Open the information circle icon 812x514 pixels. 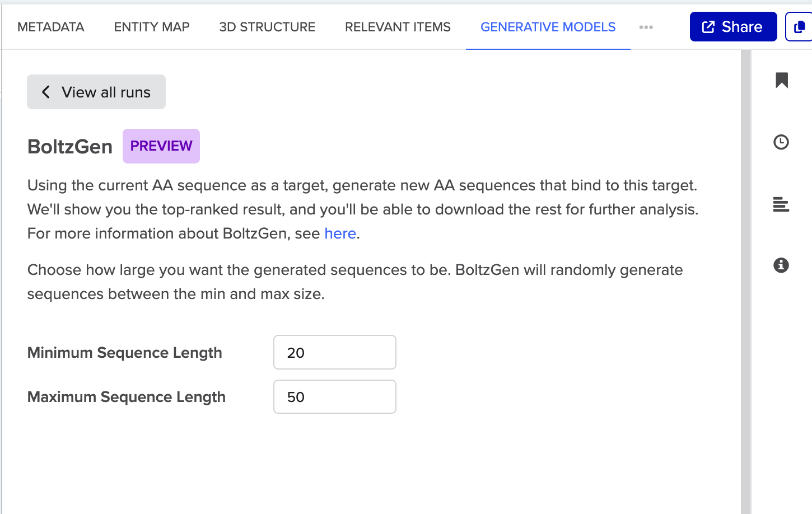click(781, 265)
